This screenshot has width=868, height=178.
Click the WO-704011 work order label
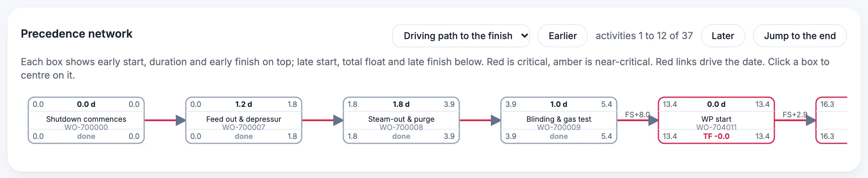[x=716, y=127]
